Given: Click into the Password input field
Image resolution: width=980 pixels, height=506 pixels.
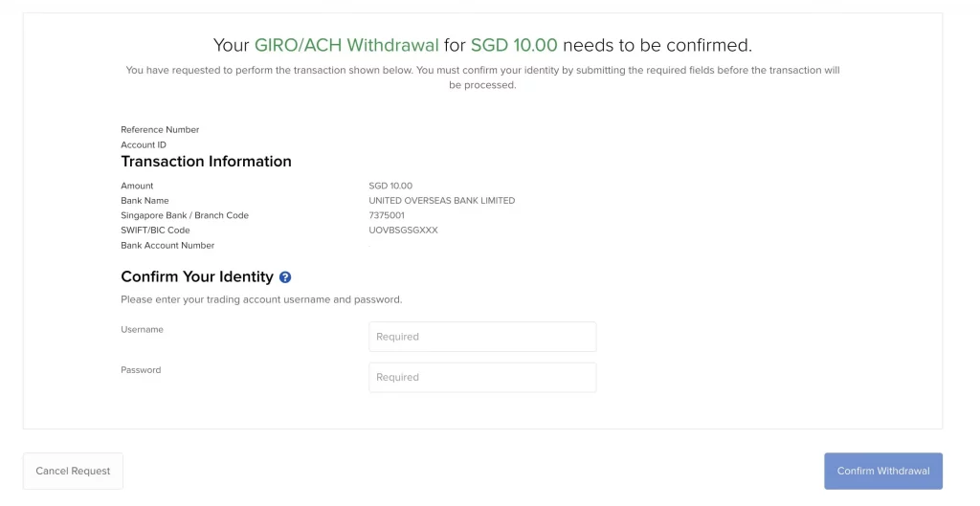Looking at the screenshot, I should click(x=482, y=377).
